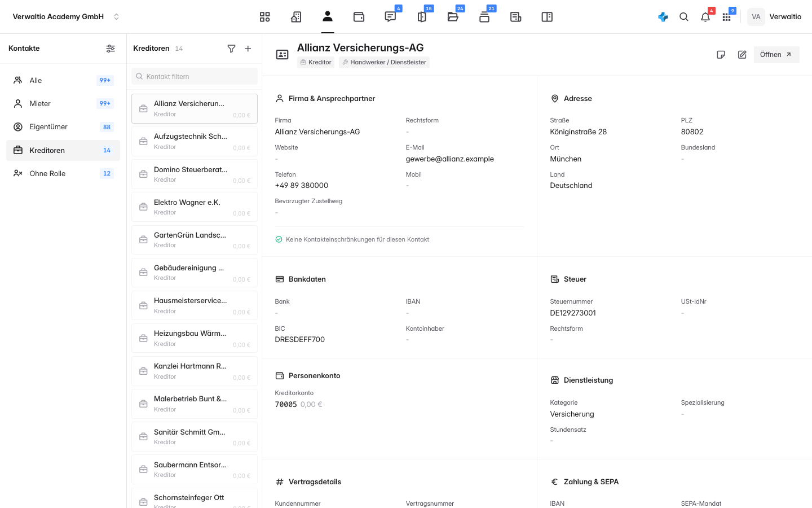Viewport: 812px width, 508px height.
Task: Open the note icon for Allianz Versicherungs-AG
Action: (721, 55)
